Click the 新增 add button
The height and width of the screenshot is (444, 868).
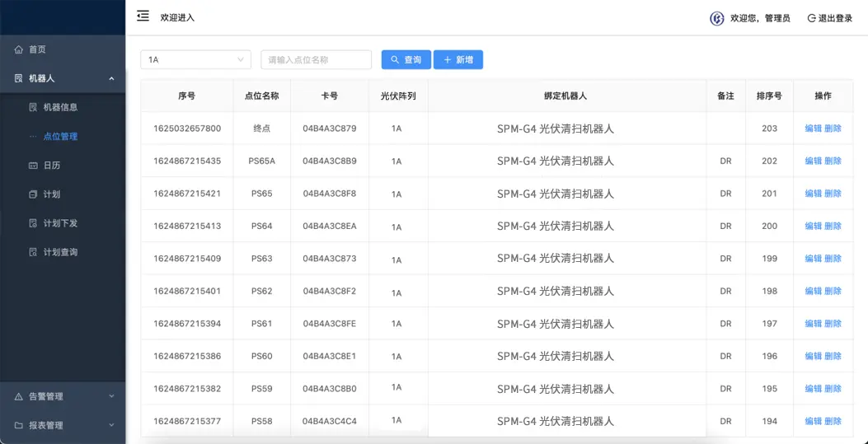458,59
